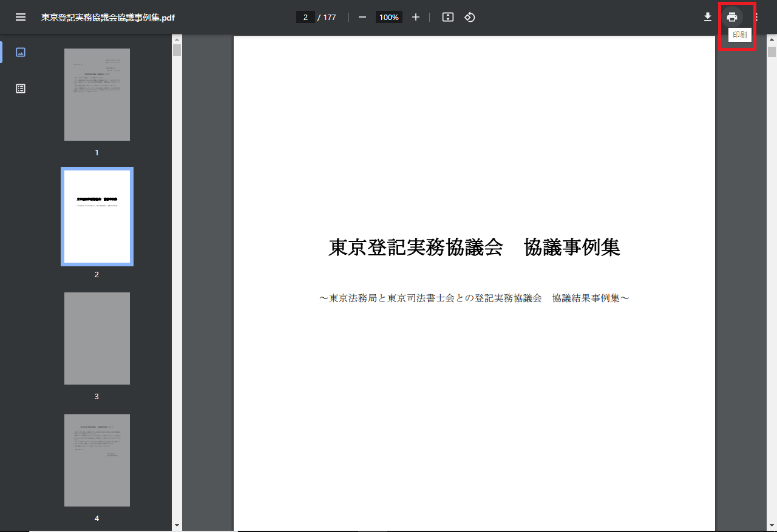Open page 1 thumbnail

coord(97,95)
